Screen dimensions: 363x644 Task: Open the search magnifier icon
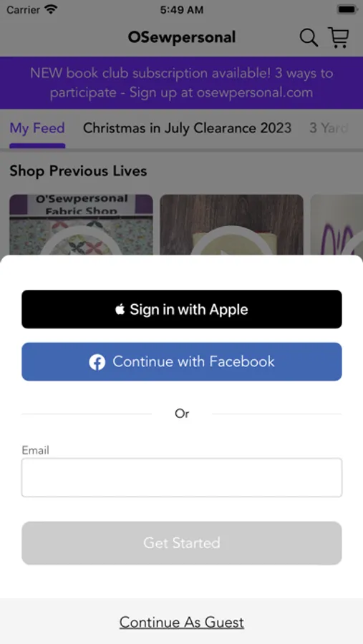tap(309, 38)
